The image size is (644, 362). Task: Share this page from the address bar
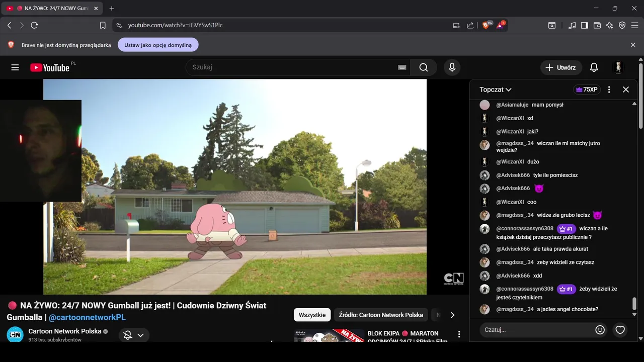coord(470,25)
